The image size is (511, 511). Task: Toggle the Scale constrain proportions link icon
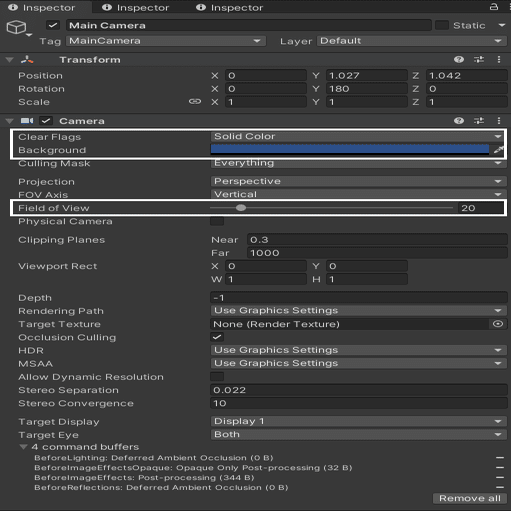tap(195, 101)
